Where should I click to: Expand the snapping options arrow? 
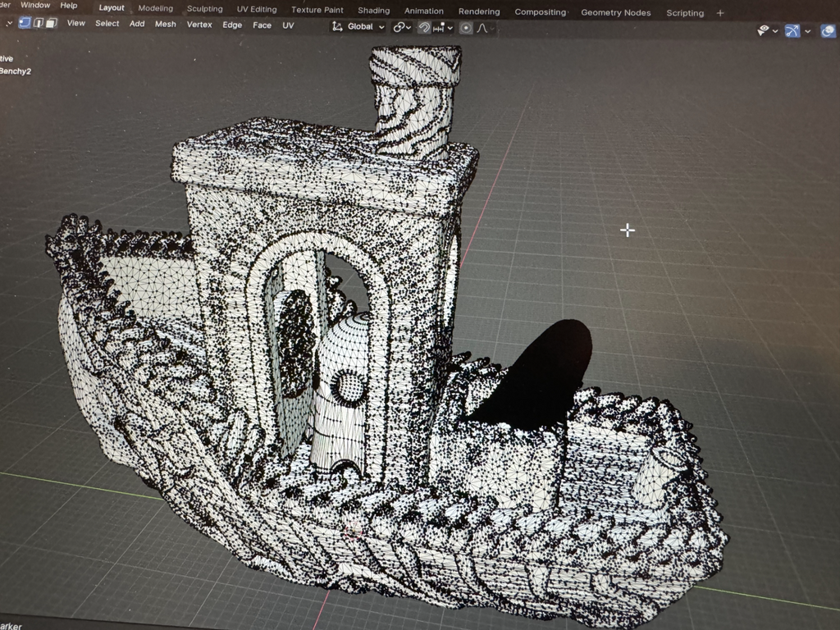(x=450, y=28)
